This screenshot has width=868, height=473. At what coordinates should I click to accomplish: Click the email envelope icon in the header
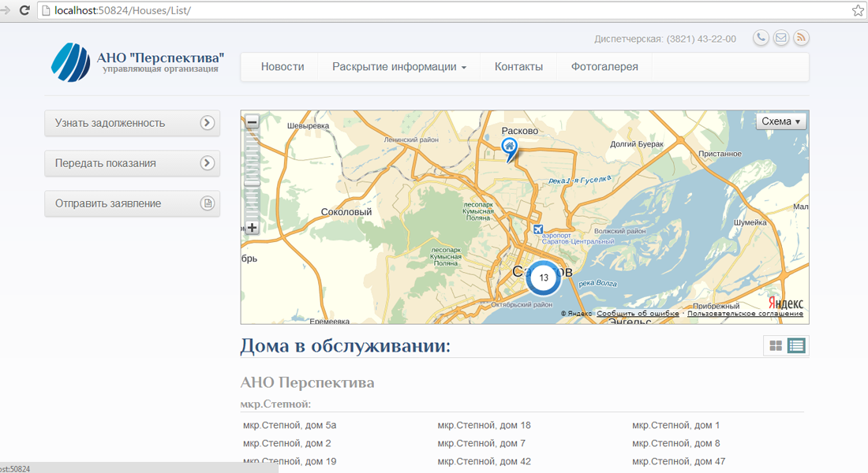click(781, 38)
